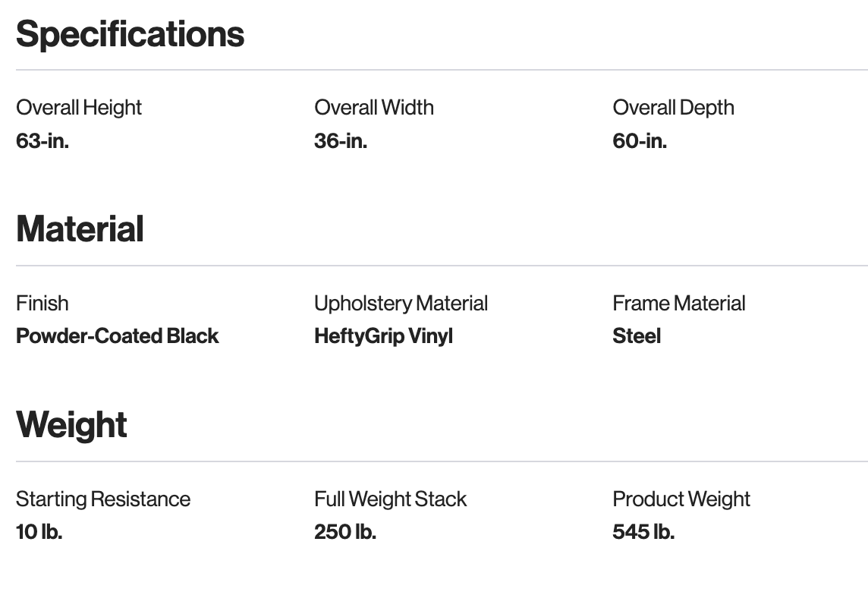
Task: Select the HeftyGrip Vinyl value
Action: click(x=383, y=336)
